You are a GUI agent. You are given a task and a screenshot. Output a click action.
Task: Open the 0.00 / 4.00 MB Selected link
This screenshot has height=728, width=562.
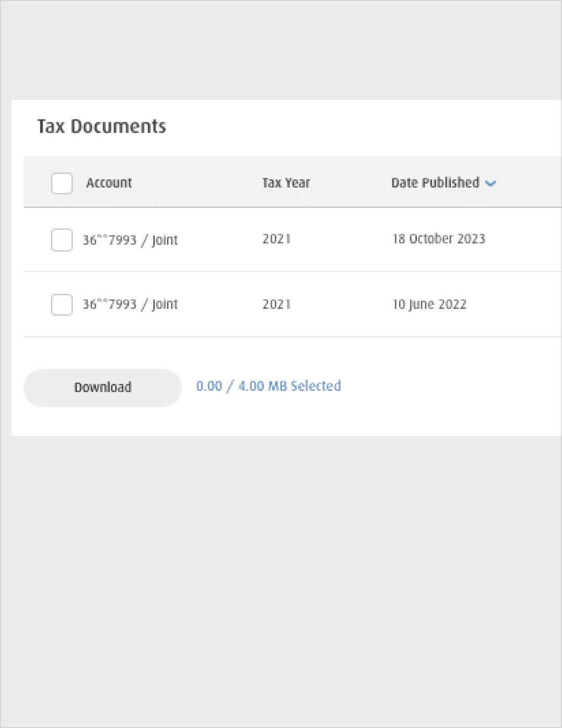point(269,386)
